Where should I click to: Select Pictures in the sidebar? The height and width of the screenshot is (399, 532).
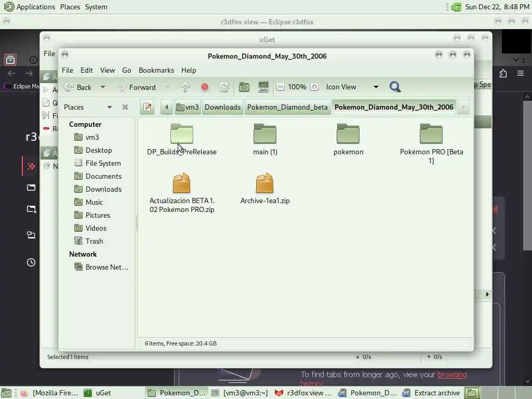pyautogui.click(x=98, y=215)
